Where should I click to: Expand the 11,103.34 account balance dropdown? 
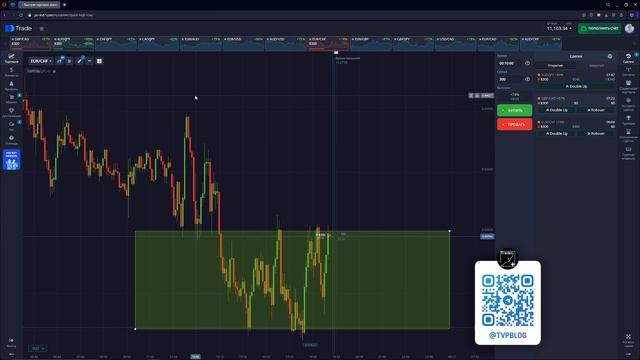tap(559, 28)
